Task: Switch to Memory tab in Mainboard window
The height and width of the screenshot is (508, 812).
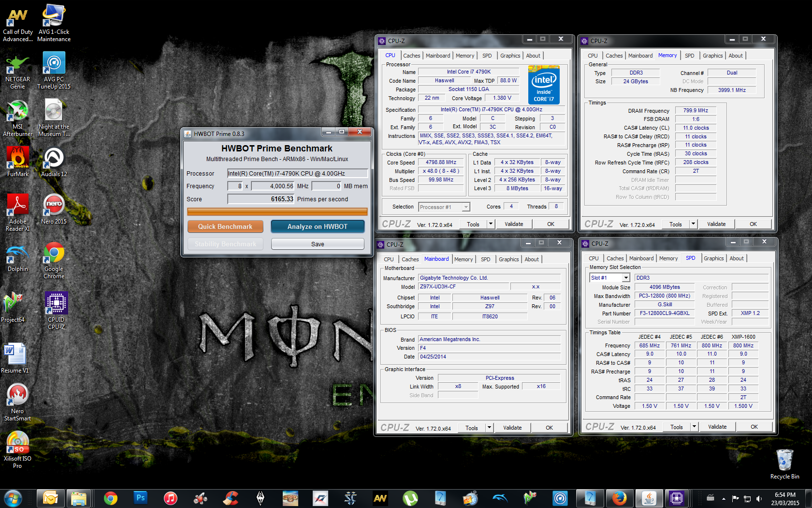Action: tap(464, 259)
